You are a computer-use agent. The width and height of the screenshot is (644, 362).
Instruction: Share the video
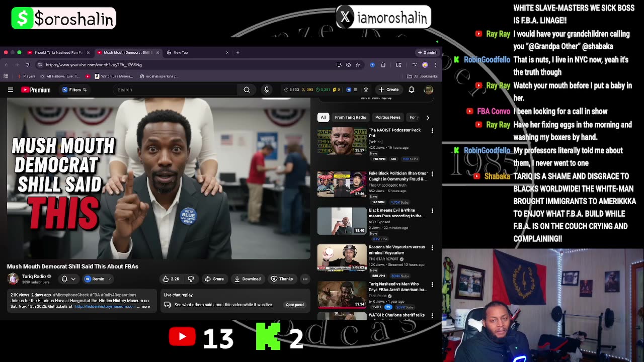(214, 279)
